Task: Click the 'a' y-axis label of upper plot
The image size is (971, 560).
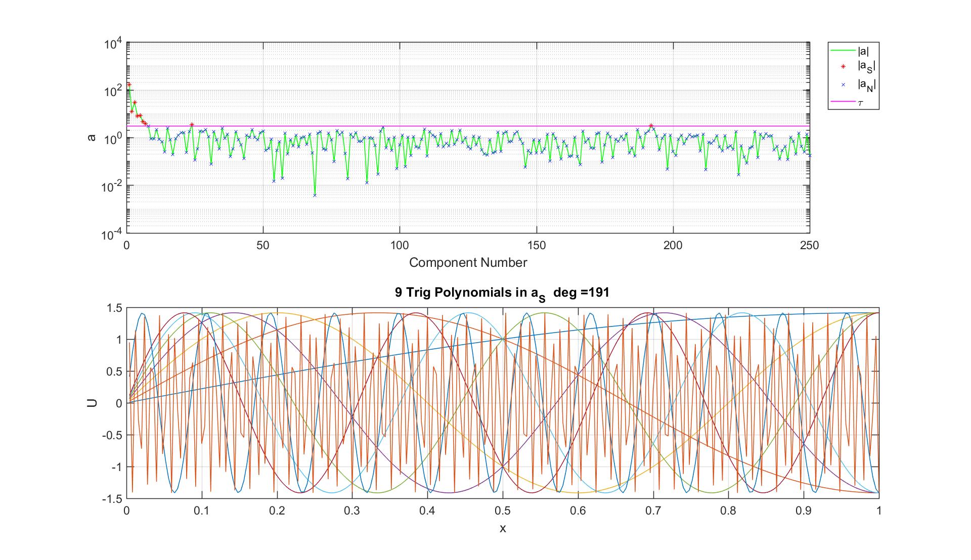Action: point(92,137)
